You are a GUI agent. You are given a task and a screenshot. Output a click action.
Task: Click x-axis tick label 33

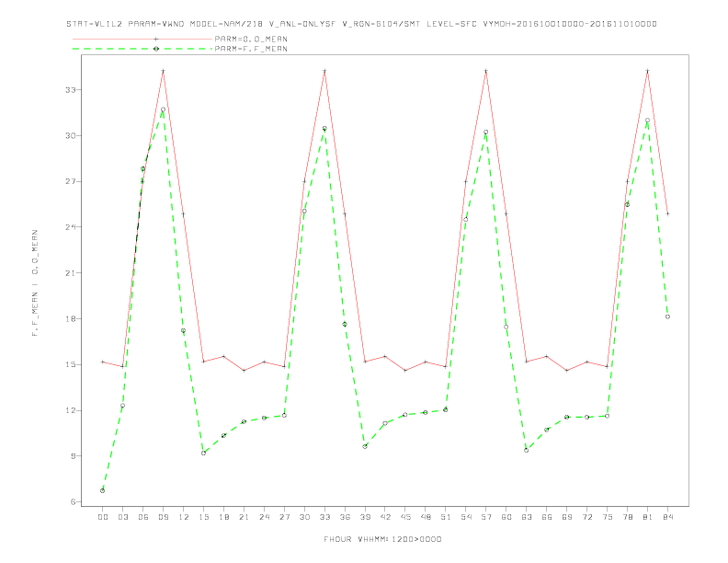[324, 517]
